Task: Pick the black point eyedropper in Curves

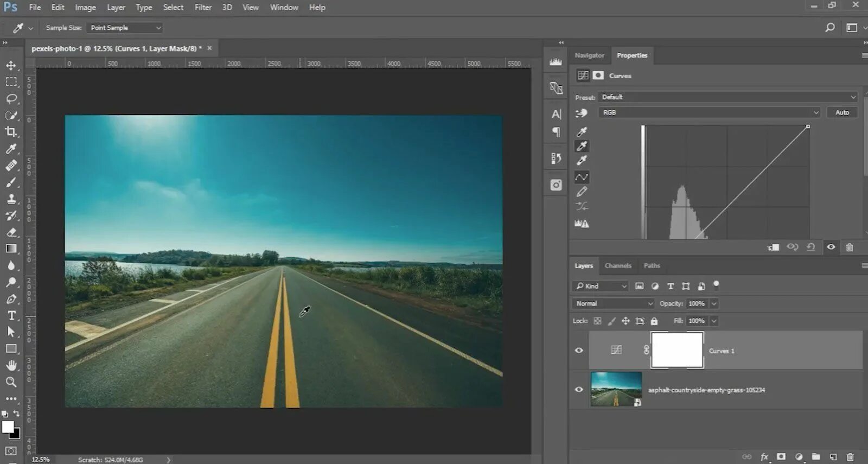Action: (x=582, y=131)
